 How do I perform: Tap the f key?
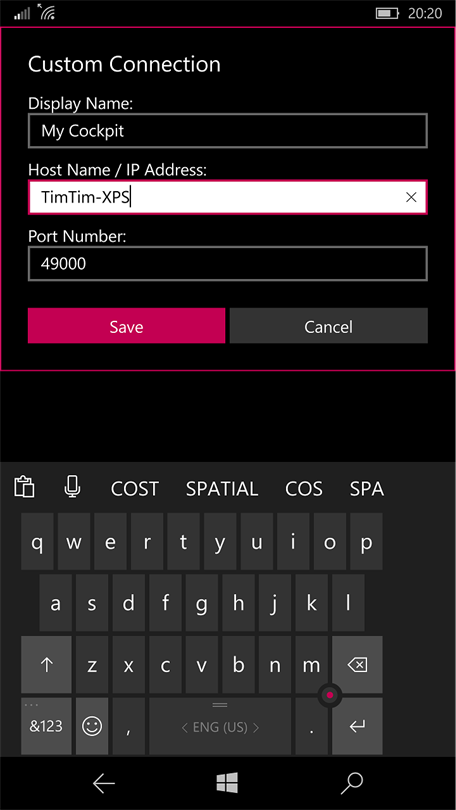coord(165,603)
